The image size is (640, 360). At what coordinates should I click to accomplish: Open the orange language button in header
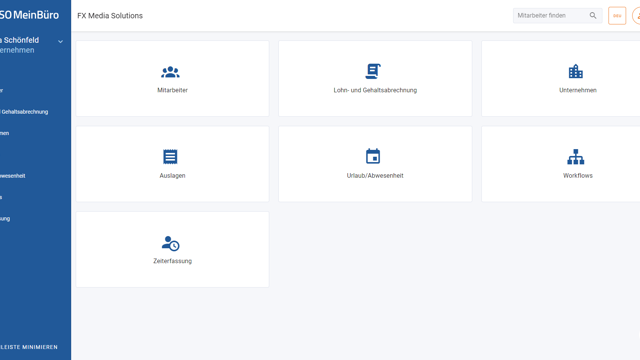617,16
